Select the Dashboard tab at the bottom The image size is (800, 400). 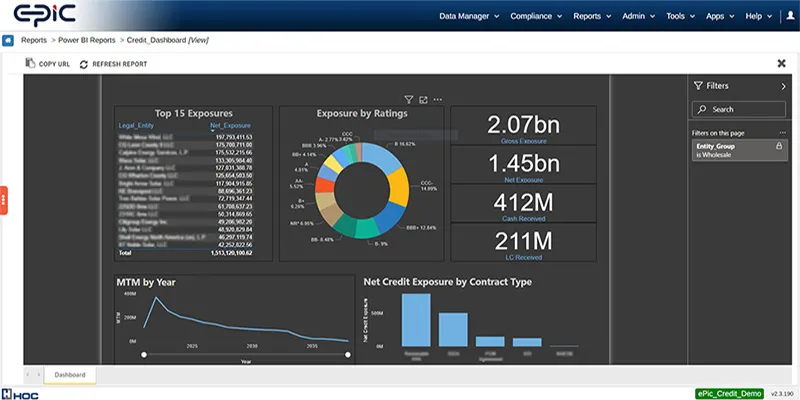click(70, 375)
